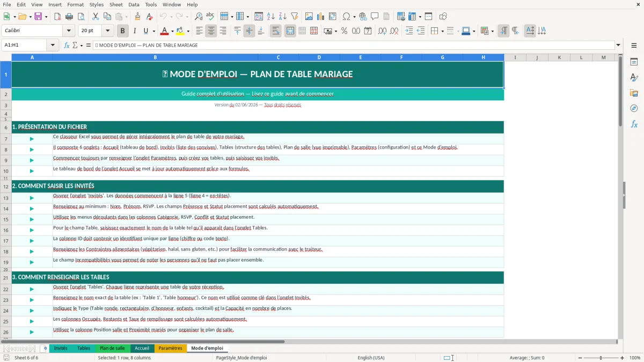
Task: Click the Insert Hyperlink icon
Action: (363, 17)
